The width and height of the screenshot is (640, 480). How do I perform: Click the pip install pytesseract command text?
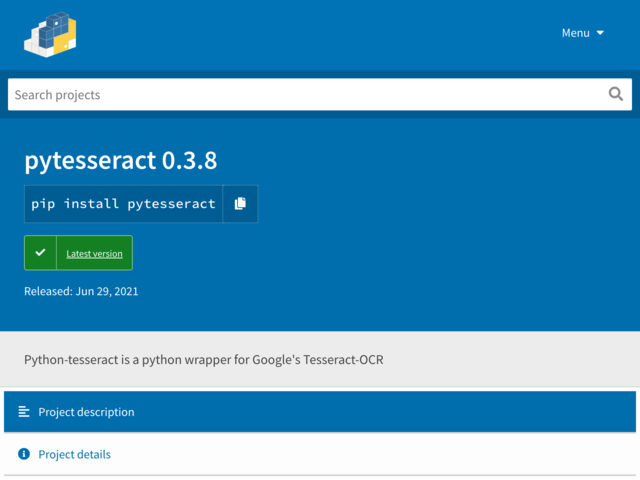click(x=123, y=204)
